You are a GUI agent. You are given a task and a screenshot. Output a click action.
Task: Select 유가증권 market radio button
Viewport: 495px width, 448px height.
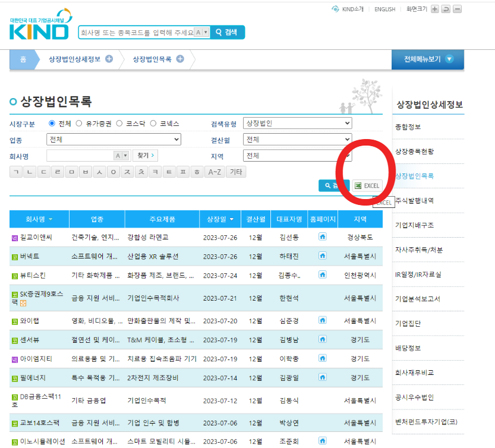[x=79, y=124]
